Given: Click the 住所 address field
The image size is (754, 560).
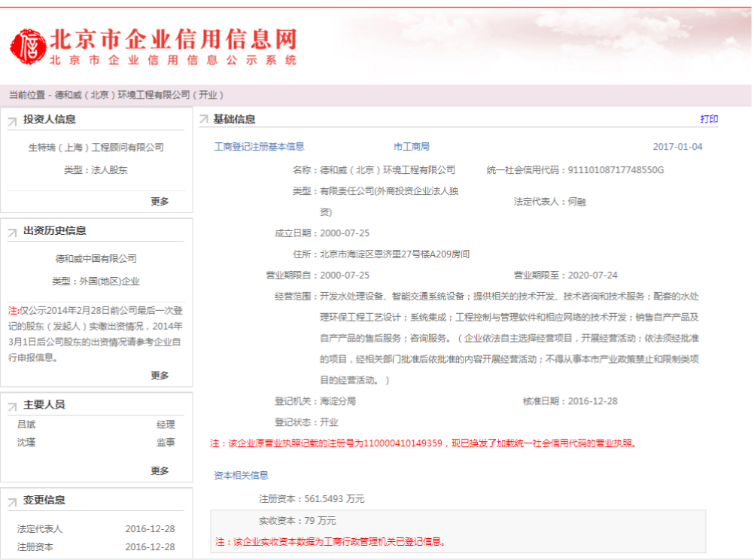Looking at the screenshot, I should click(381, 254).
